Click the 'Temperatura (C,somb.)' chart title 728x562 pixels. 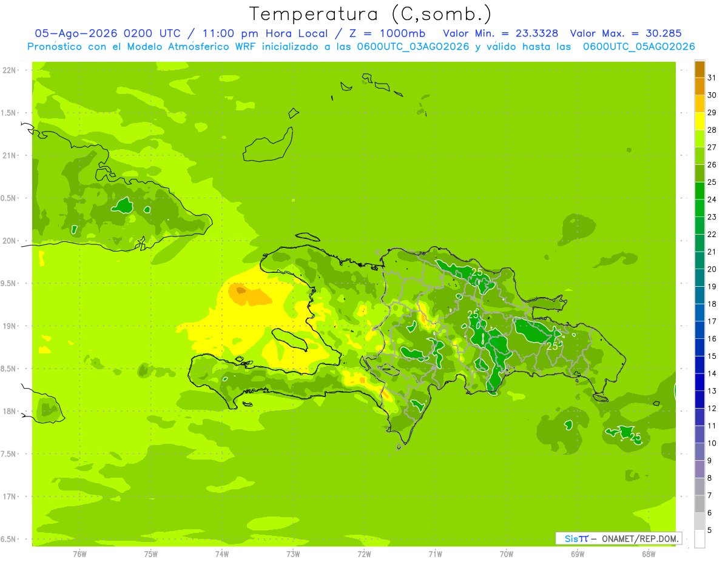pos(370,14)
